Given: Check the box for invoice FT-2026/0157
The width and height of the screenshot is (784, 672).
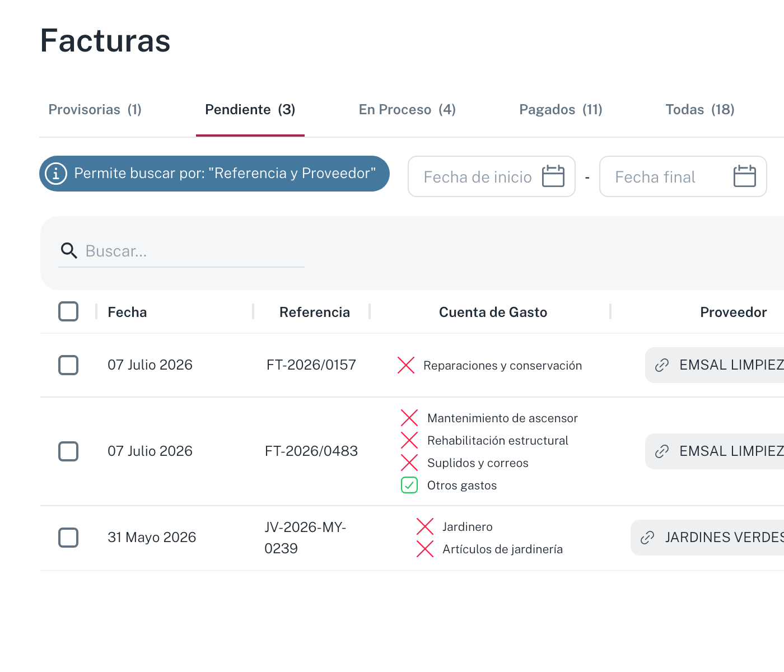Looking at the screenshot, I should coord(68,365).
